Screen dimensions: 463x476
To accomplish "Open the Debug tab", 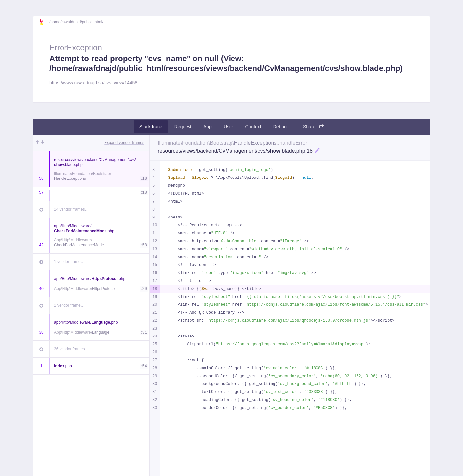I will [x=280, y=127].
